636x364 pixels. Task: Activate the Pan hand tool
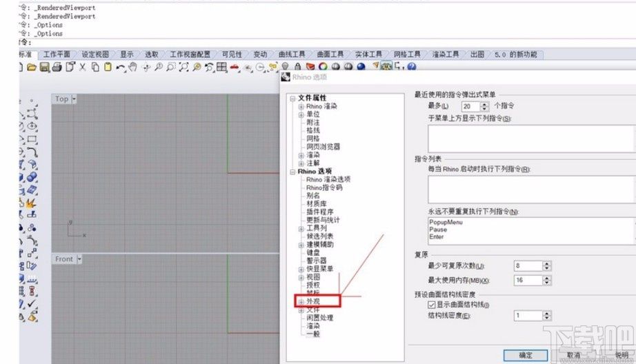click(132, 67)
